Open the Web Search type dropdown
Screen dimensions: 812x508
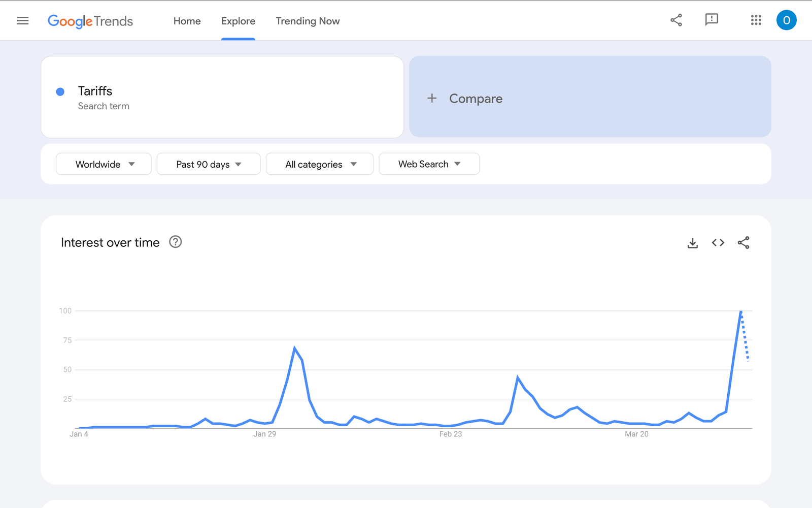coord(429,164)
